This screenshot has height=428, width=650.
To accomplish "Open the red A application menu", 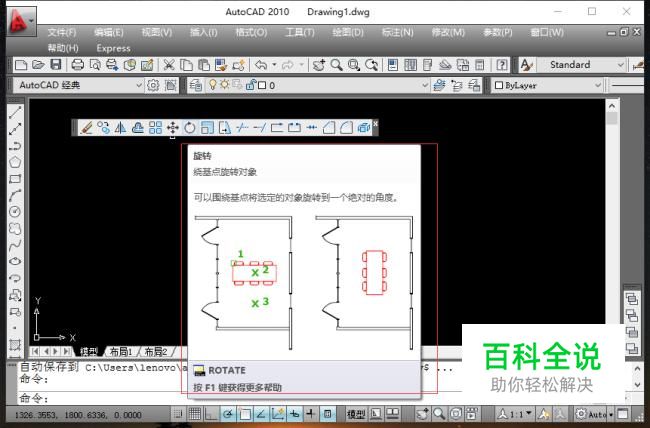I will [x=19, y=21].
